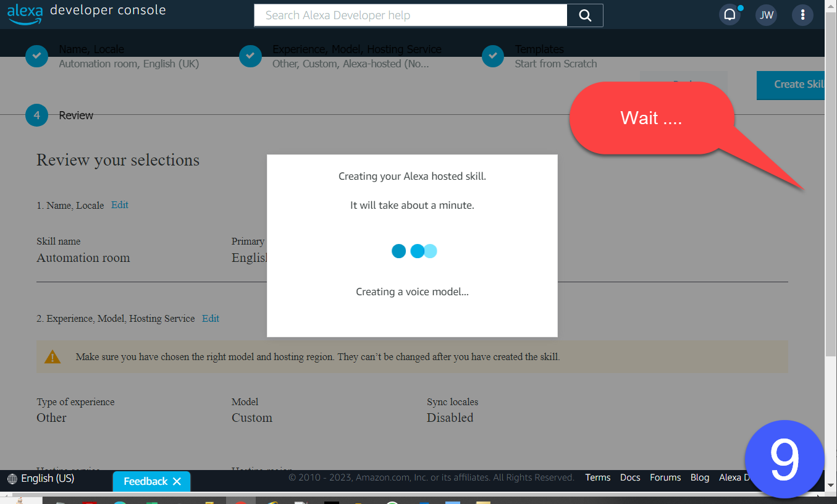
Task: Click the vertical scrollbar down arrow
Action: click(831, 485)
